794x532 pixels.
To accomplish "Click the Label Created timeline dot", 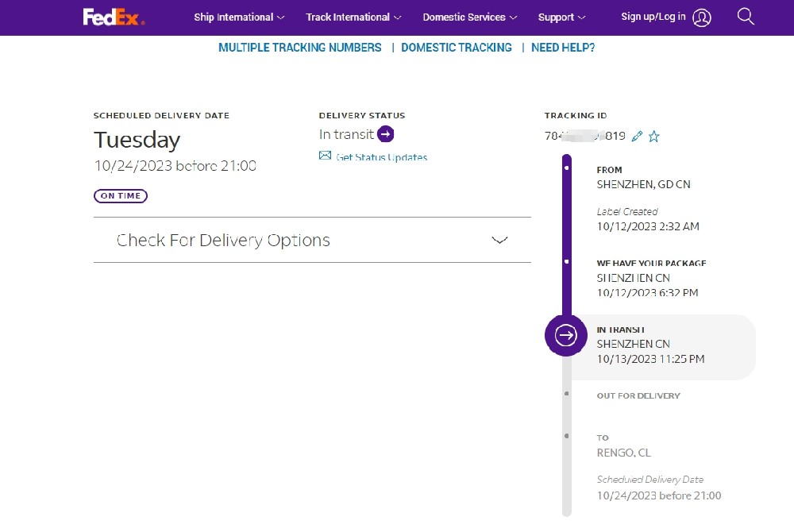I will point(566,168).
